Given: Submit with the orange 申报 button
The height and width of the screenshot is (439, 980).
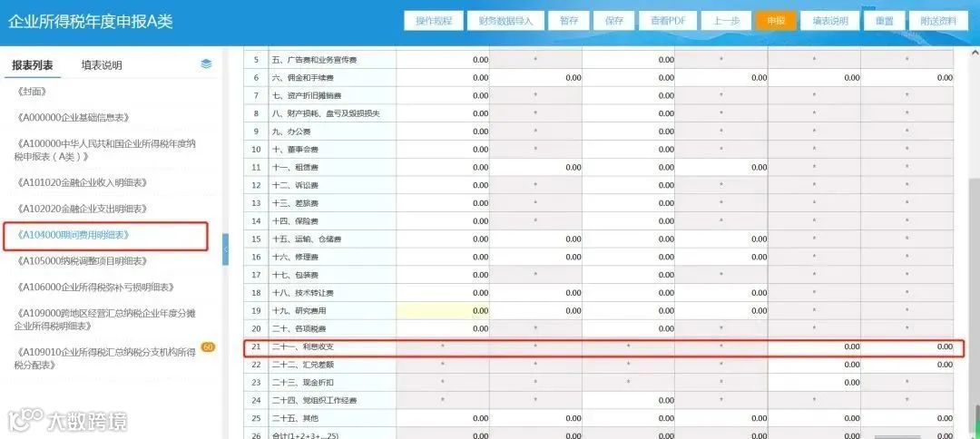Looking at the screenshot, I should pos(776,21).
